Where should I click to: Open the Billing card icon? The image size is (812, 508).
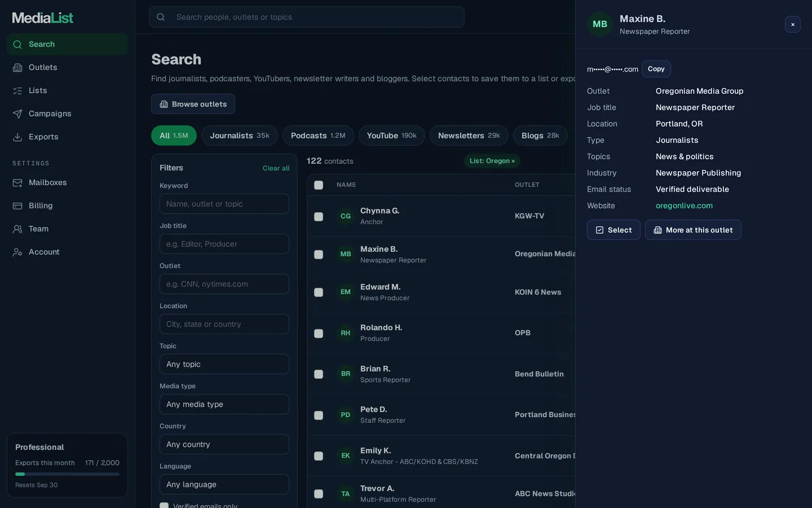[x=17, y=206]
